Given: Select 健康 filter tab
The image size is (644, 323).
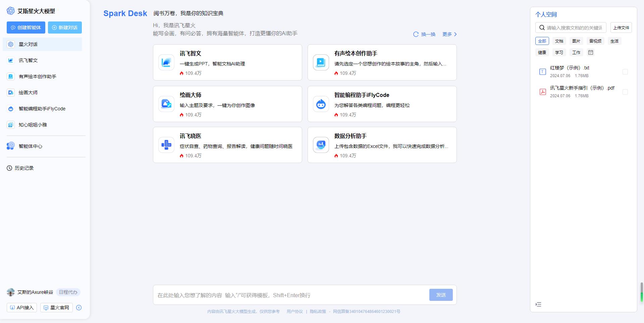Looking at the screenshot, I should [x=542, y=52].
